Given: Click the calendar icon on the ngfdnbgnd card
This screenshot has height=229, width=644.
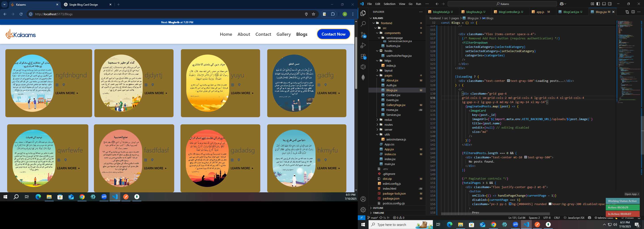Looking at the screenshot, I should click(57, 85).
